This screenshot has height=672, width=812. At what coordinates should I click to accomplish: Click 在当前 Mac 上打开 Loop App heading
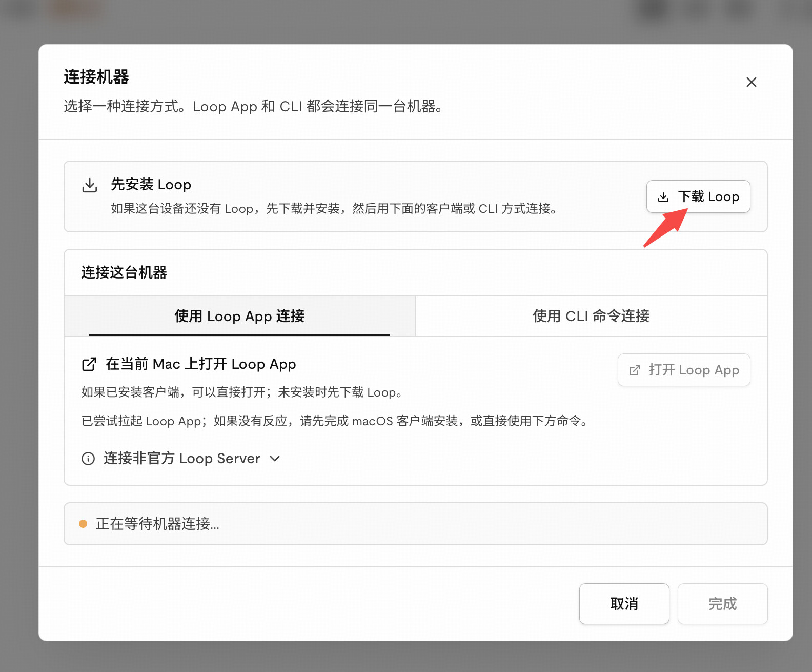[201, 364]
